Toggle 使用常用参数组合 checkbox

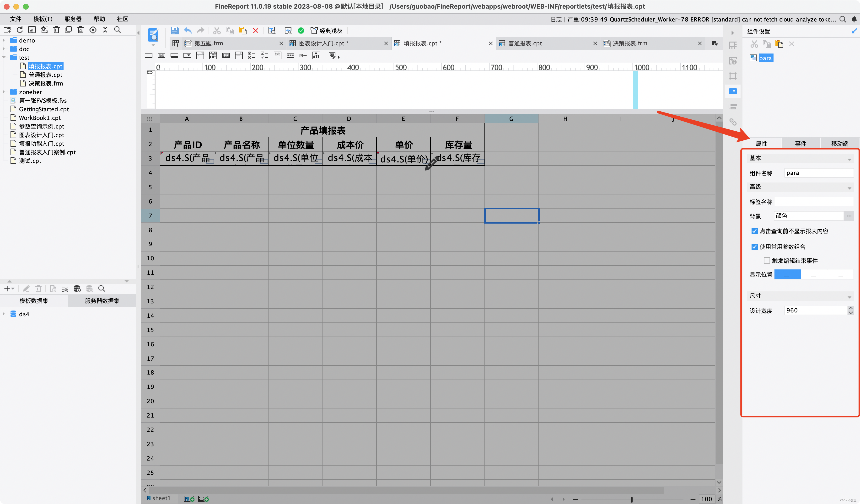[754, 247]
